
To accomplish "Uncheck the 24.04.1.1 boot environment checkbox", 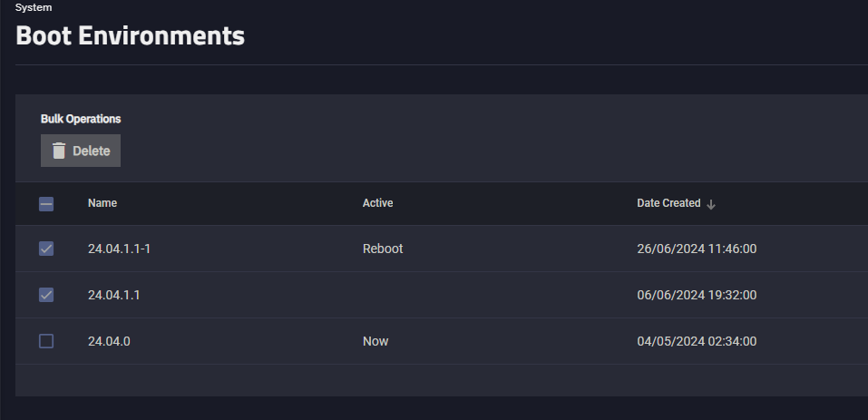I will click(46, 295).
